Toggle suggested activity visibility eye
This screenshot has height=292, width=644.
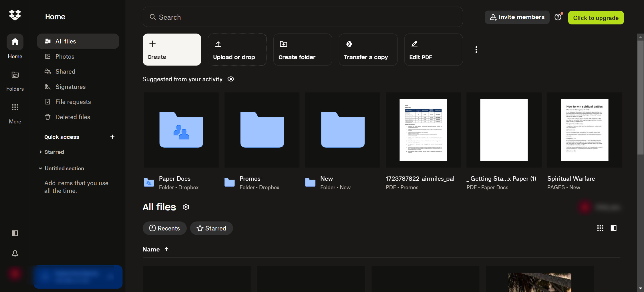(x=231, y=79)
